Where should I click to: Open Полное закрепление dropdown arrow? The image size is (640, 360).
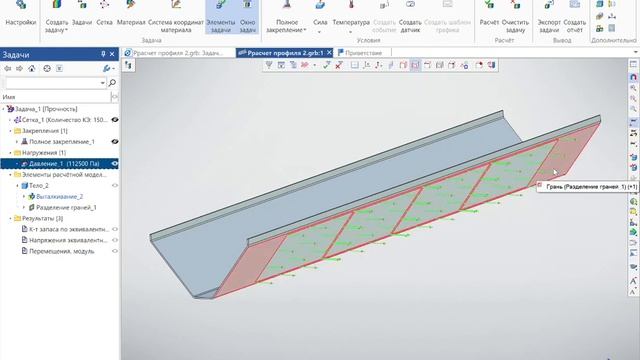pyautogui.click(x=304, y=31)
